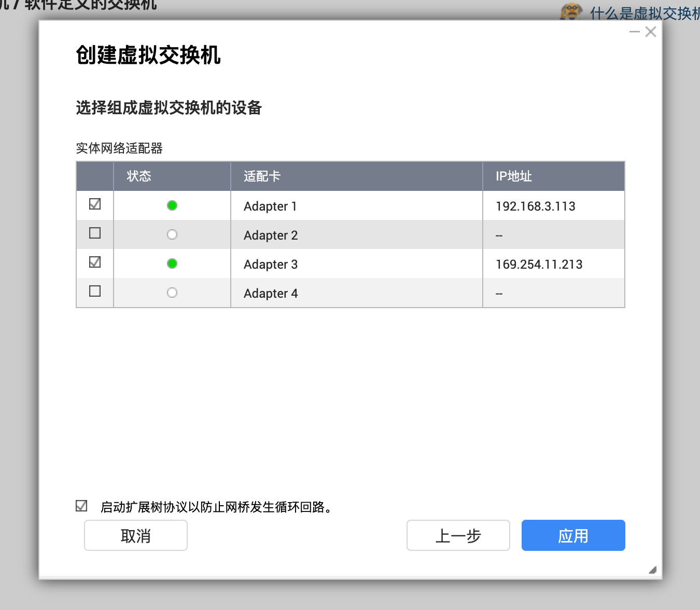Screen dimensions: 700x610
Task: Click Adapter 3 green status indicator
Action: click(172, 264)
